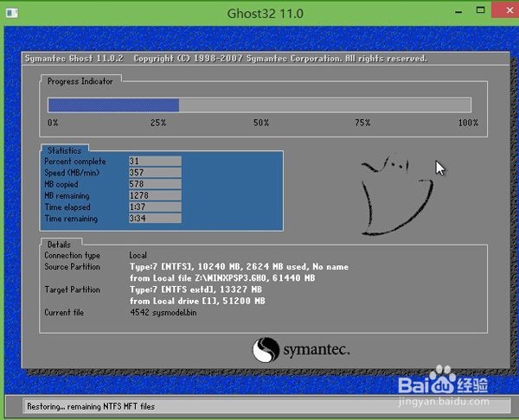Click the Target Partition label
Screen dimensions: 519x420
pyautogui.click(x=72, y=290)
